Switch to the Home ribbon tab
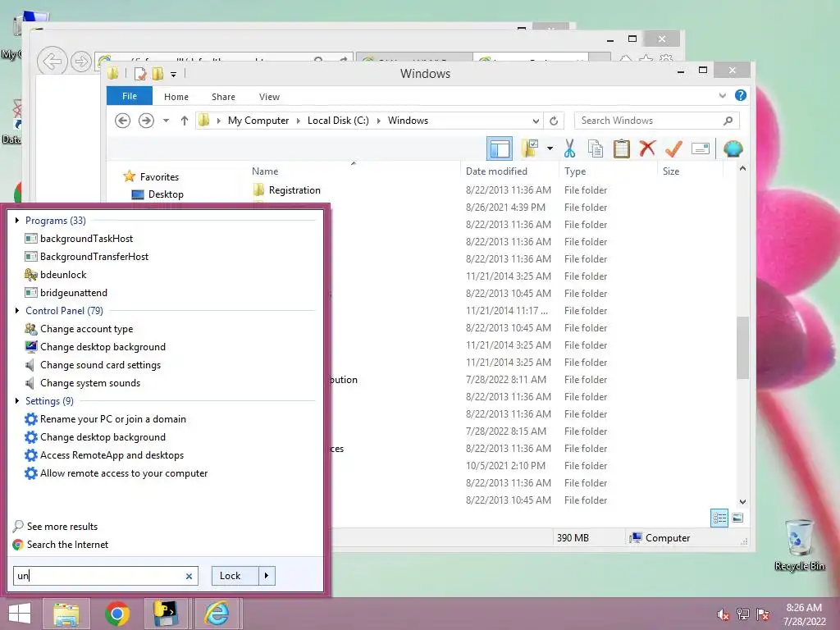This screenshot has height=630, width=840. [x=176, y=97]
